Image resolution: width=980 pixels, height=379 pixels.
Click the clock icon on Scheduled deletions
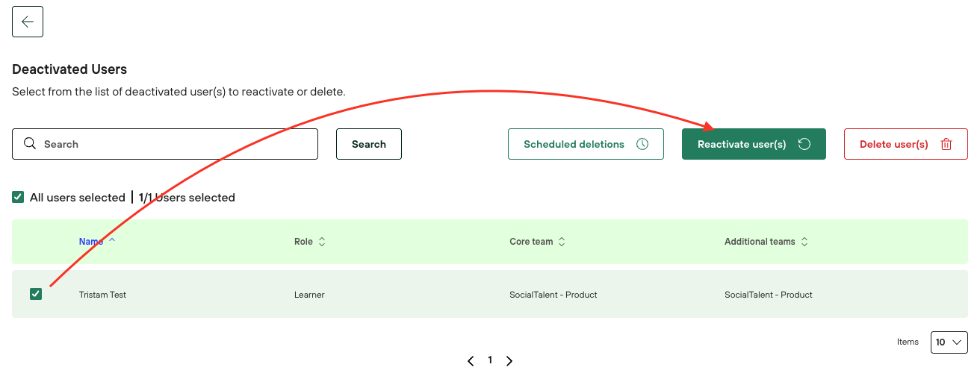(x=642, y=144)
